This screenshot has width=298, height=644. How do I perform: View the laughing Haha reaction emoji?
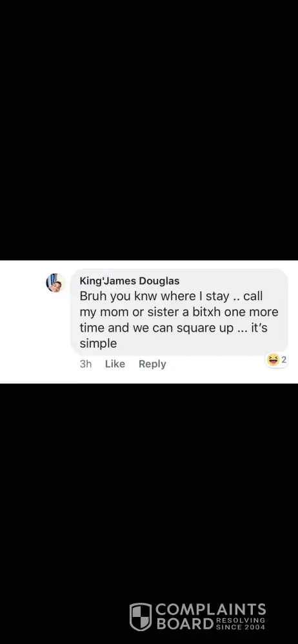272,360
